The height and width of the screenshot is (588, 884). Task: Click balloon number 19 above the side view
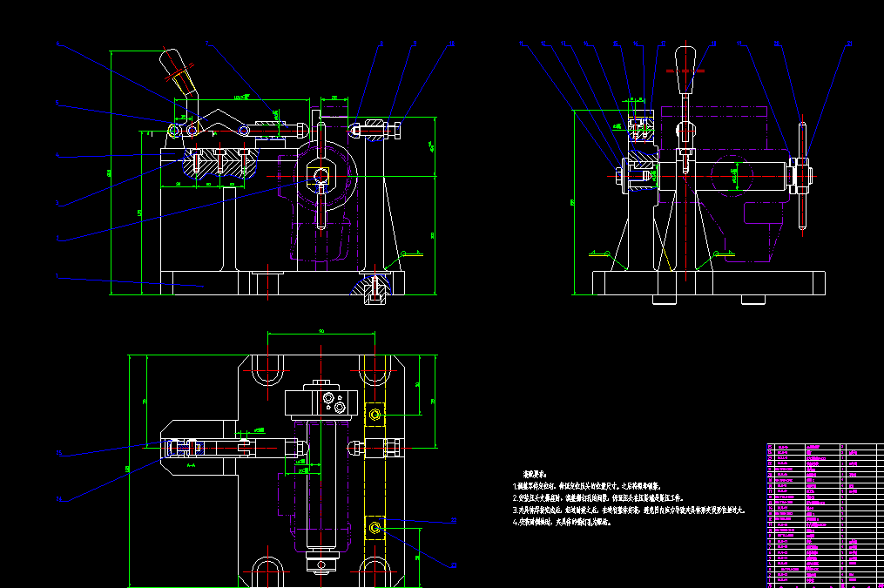click(x=739, y=44)
